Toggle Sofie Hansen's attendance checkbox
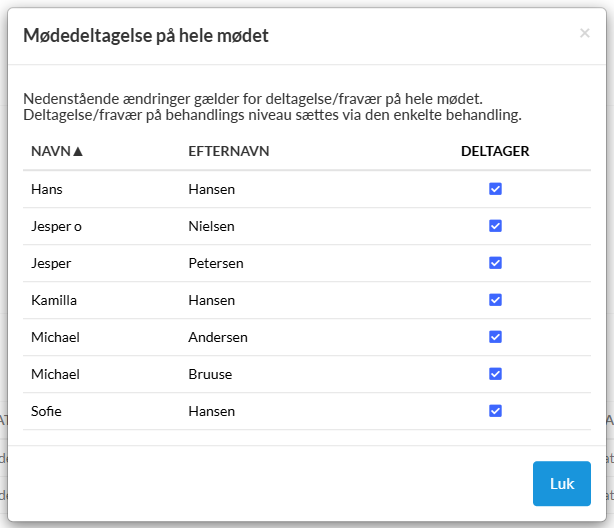Image resolution: width=614 pixels, height=528 pixels. pyautogui.click(x=495, y=411)
